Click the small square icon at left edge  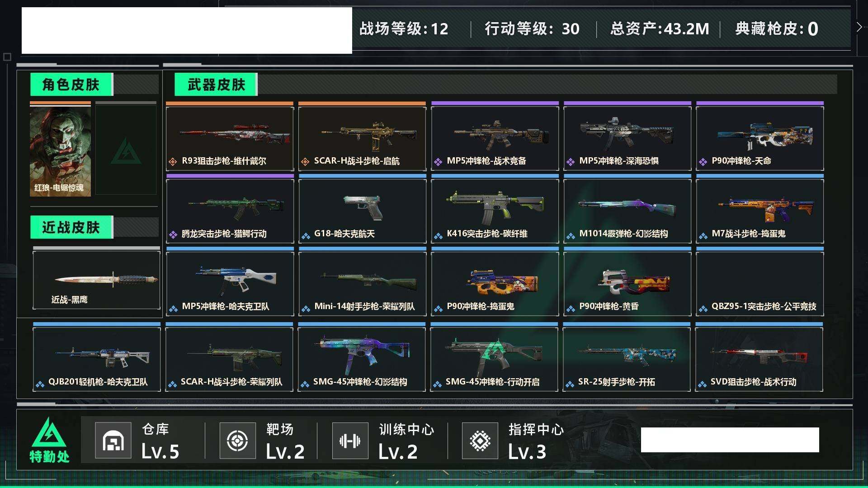coord(7,57)
